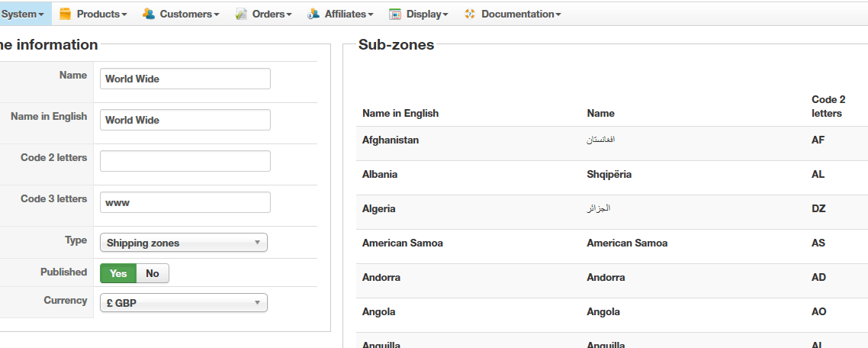Click the Products box icon
Screen dimensions: 868x348
[x=66, y=14]
